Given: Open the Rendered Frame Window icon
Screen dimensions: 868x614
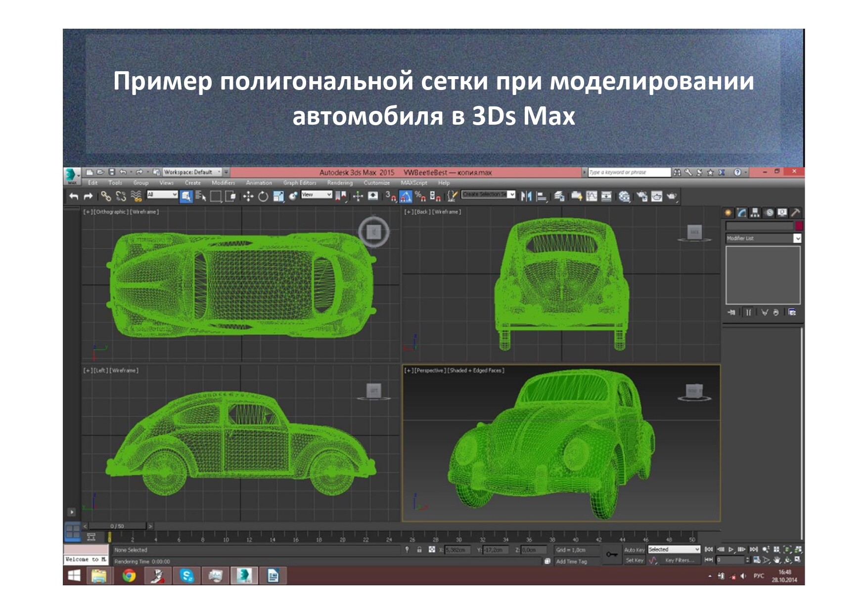Looking at the screenshot, I should pos(657,196).
